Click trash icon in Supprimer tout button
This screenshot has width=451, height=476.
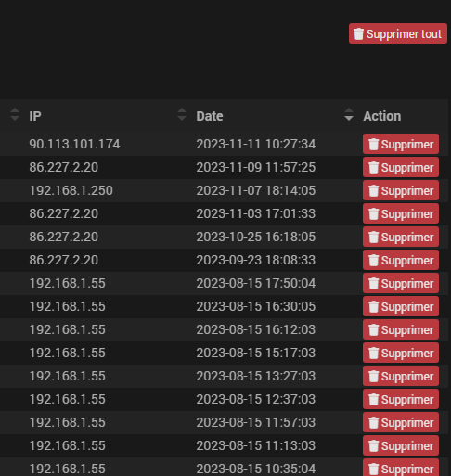coord(358,33)
